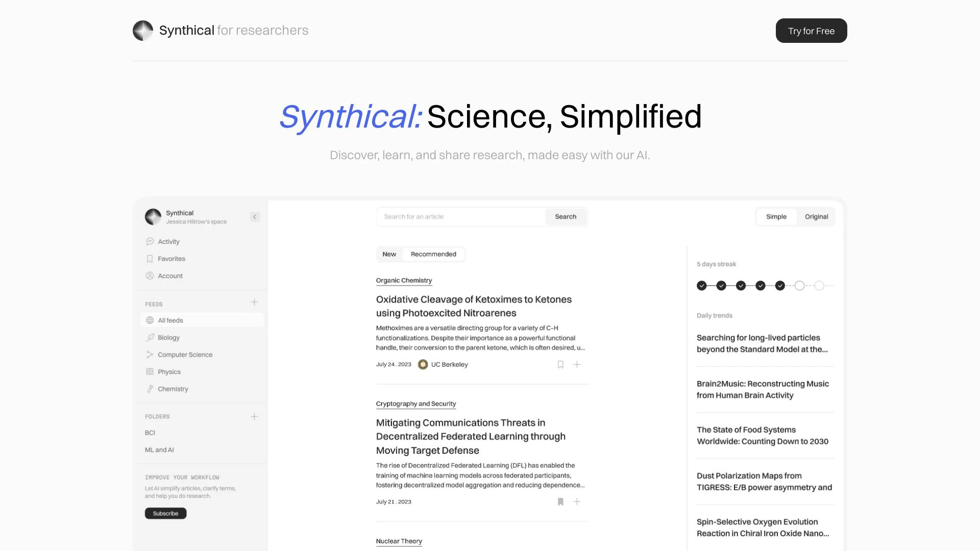Click the article search input field
980x551 pixels.
coord(460,217)
